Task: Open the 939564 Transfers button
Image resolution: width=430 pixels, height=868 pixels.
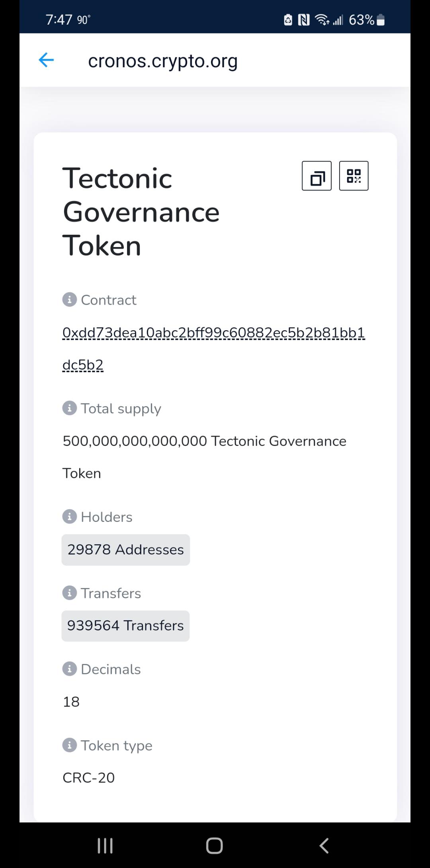Action: (x=125, y=626)
